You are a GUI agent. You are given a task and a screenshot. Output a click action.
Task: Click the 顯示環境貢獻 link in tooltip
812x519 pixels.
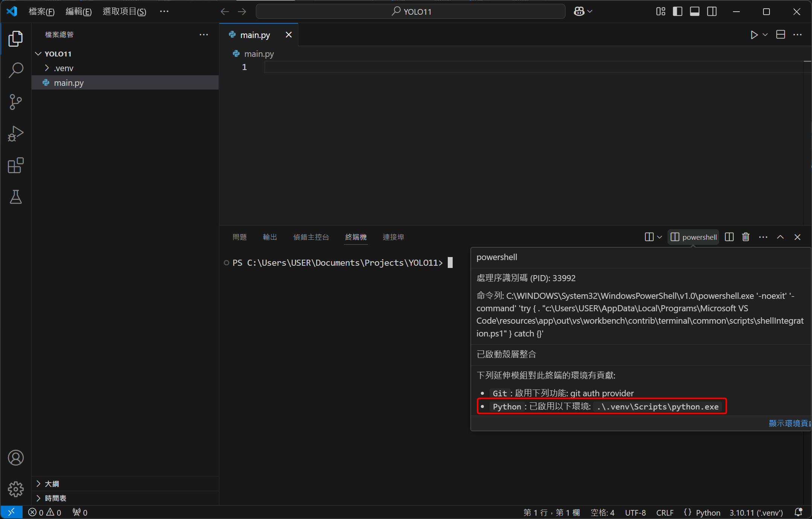pos(789,423)
